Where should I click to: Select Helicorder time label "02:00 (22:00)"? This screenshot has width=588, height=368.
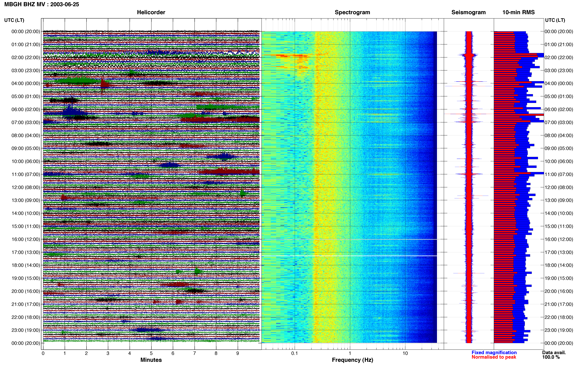click(26, 57)
